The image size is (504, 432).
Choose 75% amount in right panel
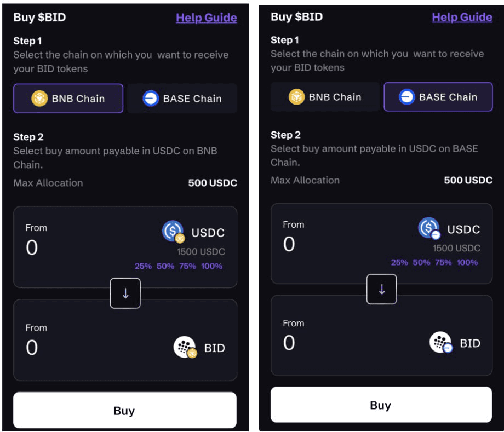point(443,262)
